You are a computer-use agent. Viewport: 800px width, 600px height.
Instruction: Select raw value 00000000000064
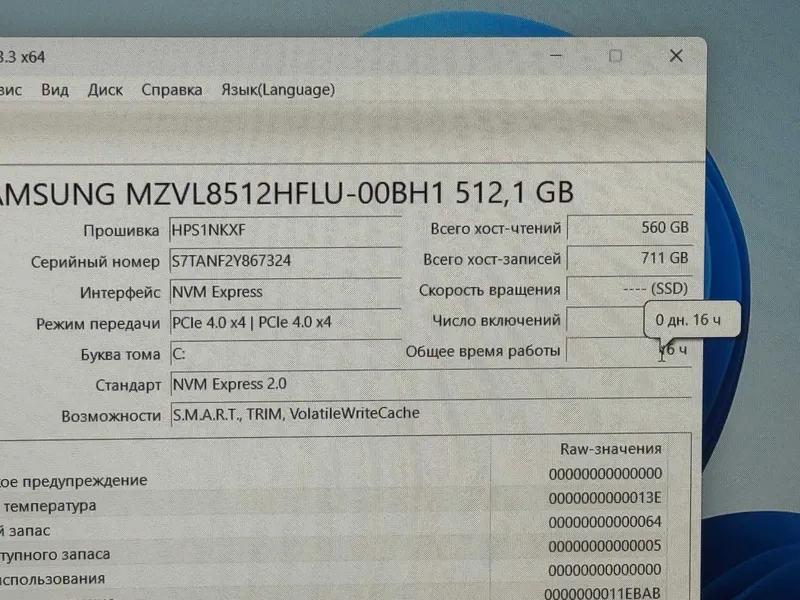[605, 522]
